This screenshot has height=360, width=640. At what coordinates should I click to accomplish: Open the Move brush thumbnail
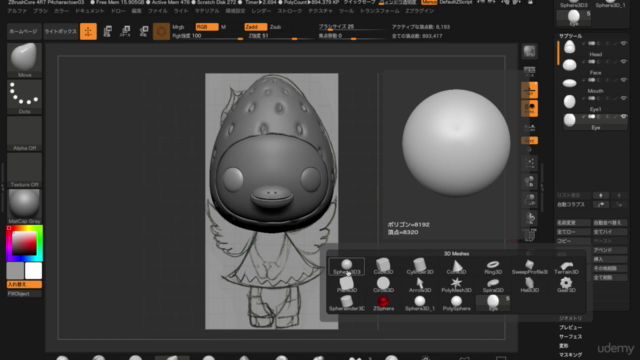(24, 60)
